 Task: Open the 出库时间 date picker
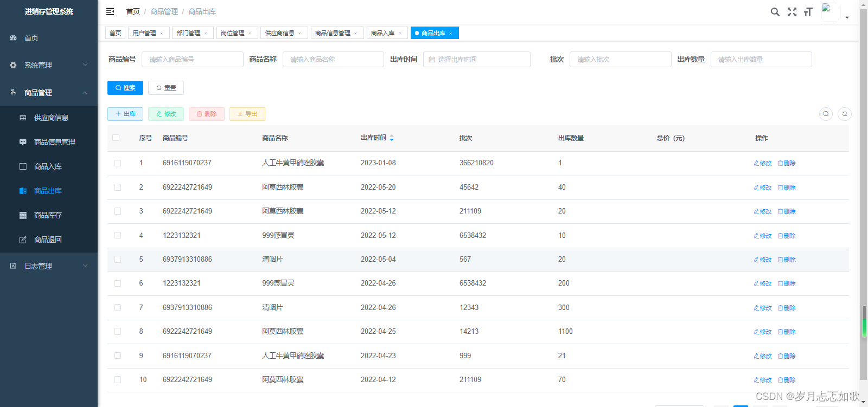pyautogui.click(x=477, y=60)
